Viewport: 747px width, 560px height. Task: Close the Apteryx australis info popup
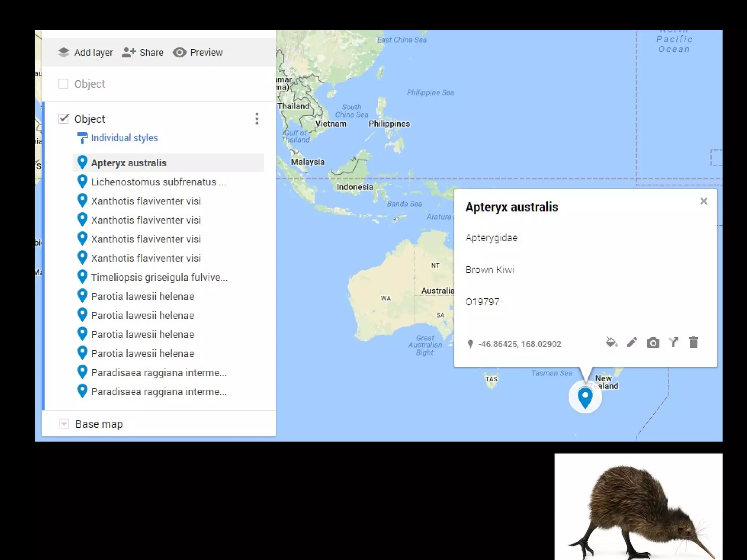point(704,201)
